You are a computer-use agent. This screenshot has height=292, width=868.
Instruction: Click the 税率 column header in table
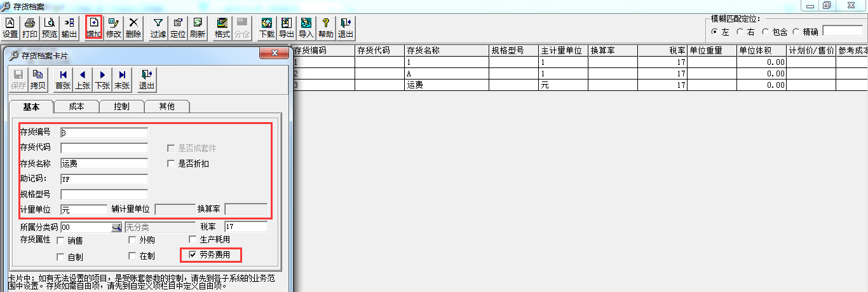point(663,50)
